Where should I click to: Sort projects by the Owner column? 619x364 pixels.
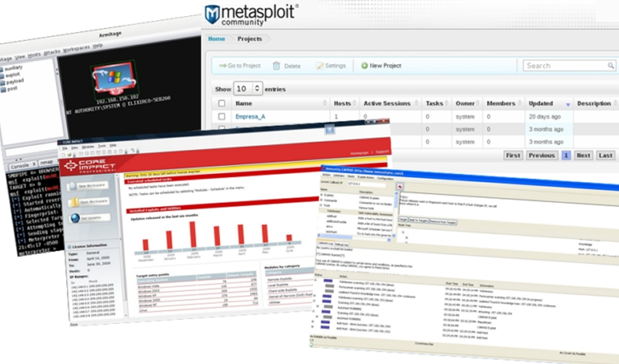click(467, 103)
